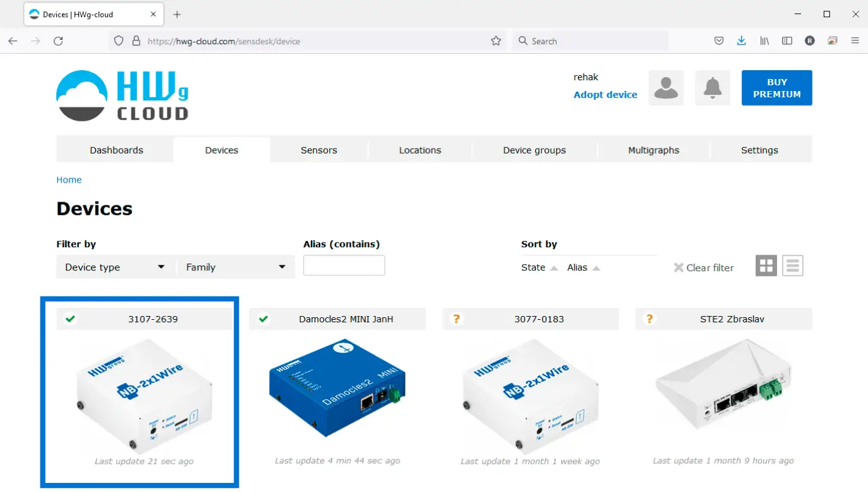868x493 pixels.
Task: Click the HWg Cloud logo
Action: 122,95
